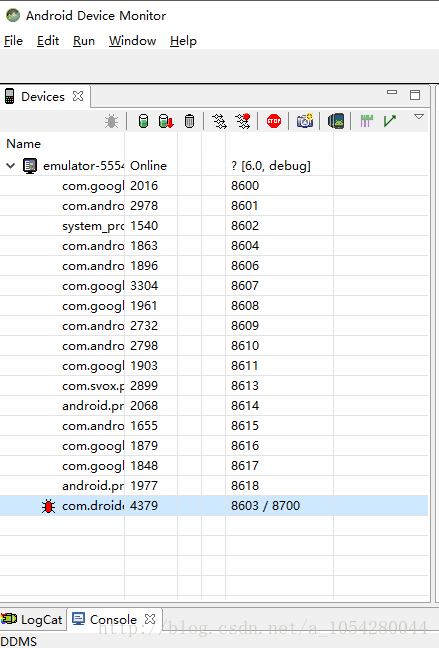Select the android.process row with PID 1977

[x=214, y=486]
